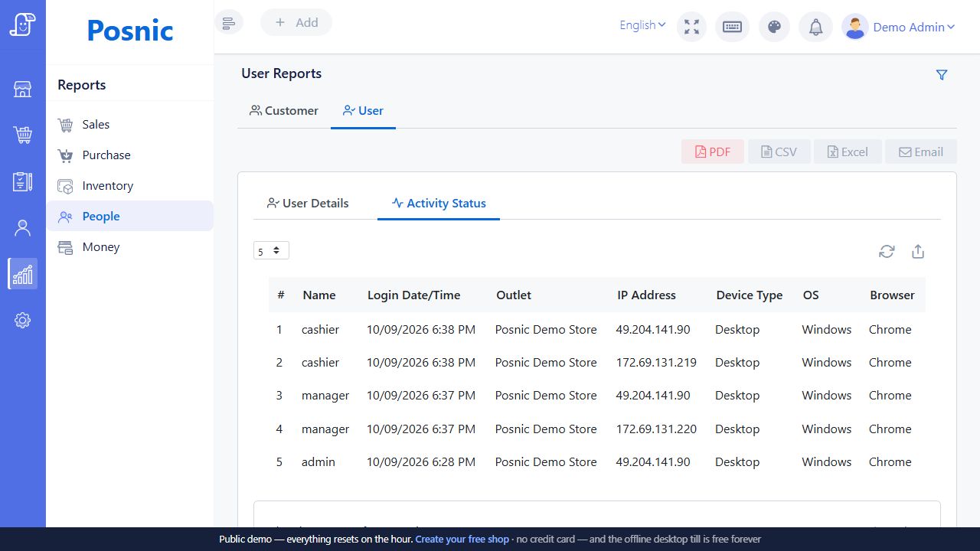Toggle the sidebar menu collapse icon
The width and height of the screenshot is (980, 551).
tap(229, 23)
